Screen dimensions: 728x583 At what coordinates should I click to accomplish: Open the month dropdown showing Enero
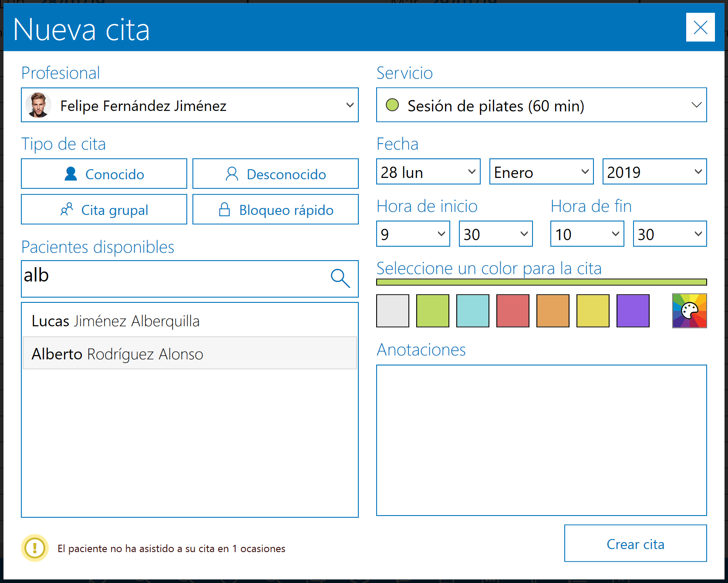pyautogui.click(x=541, y=172)
